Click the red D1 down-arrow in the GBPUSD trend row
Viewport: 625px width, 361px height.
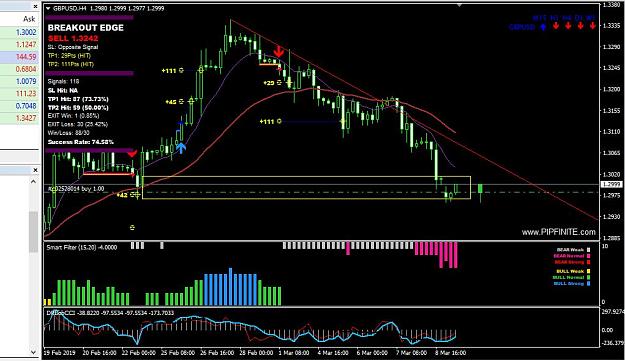tap(580, 26)
